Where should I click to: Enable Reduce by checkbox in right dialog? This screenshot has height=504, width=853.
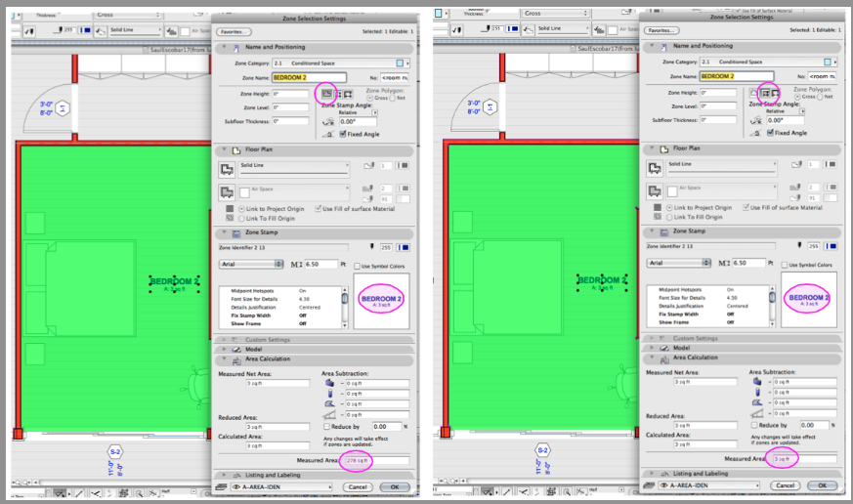pyautogui.click(x=754, y=425)
